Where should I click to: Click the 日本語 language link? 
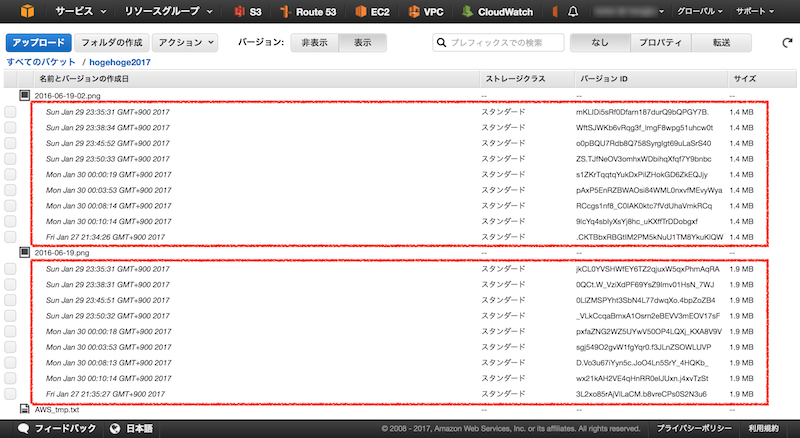point(139,429)
